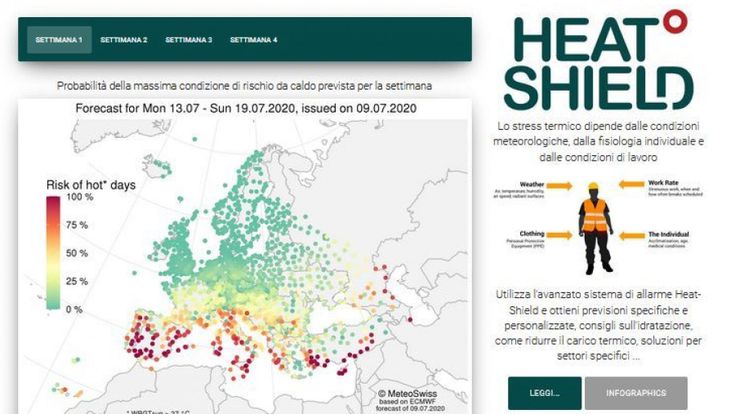Click the Clothing arrow icon
Viewport: 735px width, 414px height.
559,235
